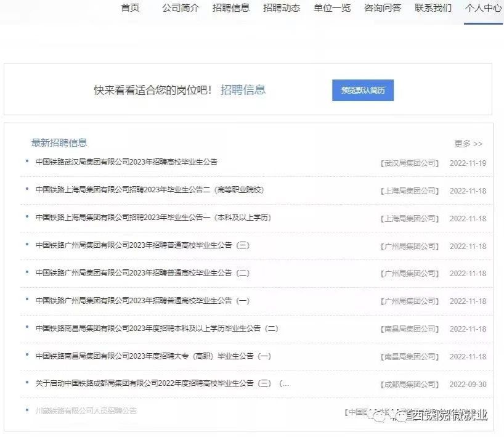Screen dimensions: 504x437
Task: Open 联系我们 page
Action: [433, 8]
